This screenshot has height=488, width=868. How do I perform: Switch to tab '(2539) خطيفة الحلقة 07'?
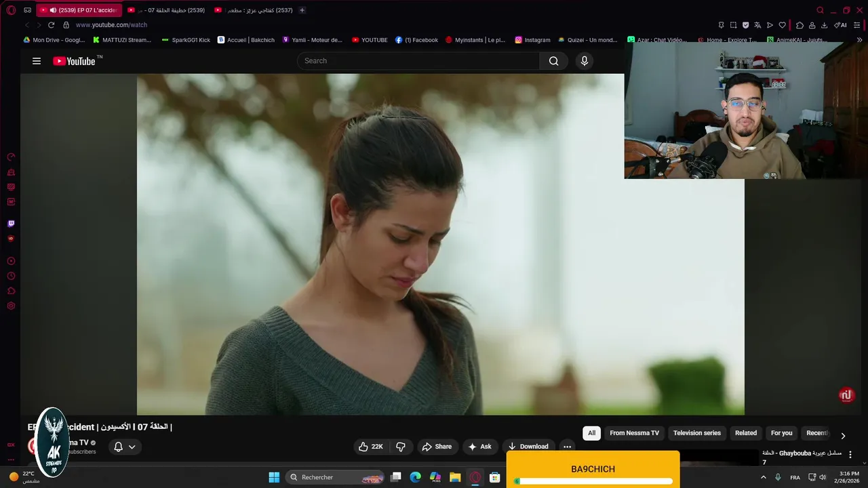166,10
